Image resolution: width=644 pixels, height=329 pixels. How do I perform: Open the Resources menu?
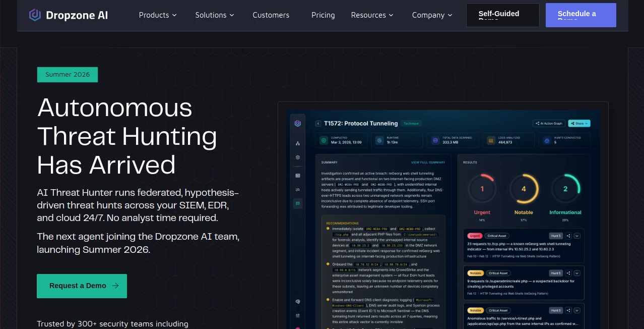(x=372, y=15)
